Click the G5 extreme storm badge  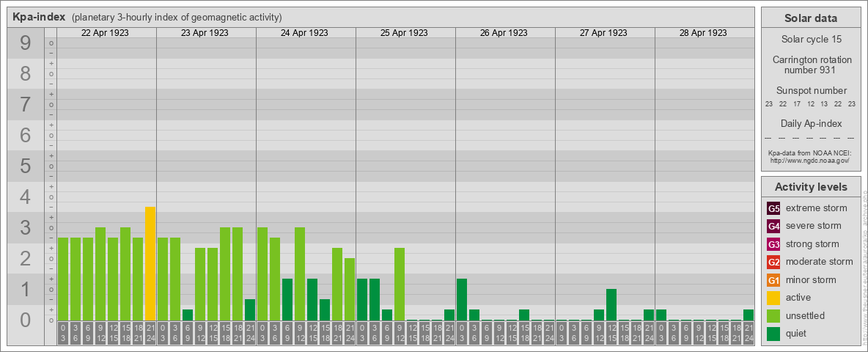click(773, 208)
